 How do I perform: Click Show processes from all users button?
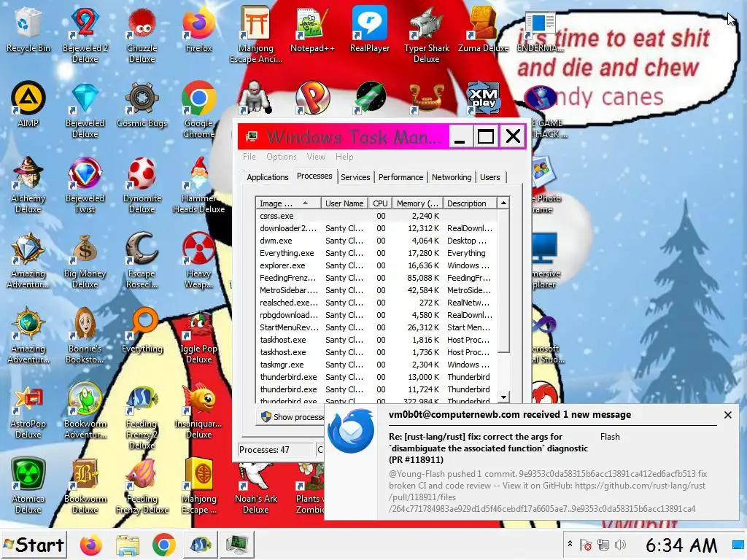click(x=292, y=417)
